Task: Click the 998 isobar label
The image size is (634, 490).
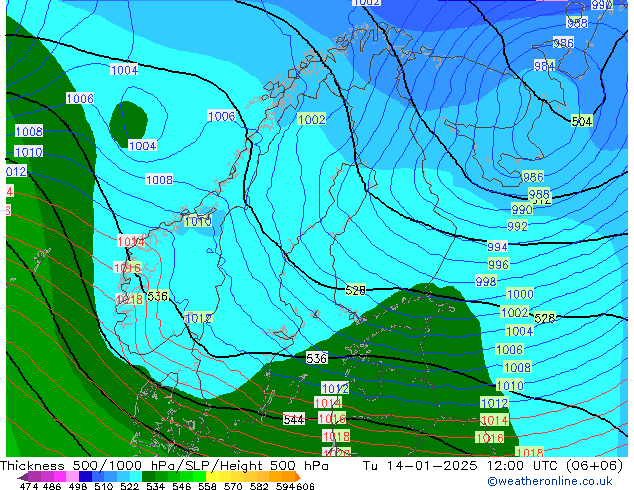Action: [x=486, y=281]
